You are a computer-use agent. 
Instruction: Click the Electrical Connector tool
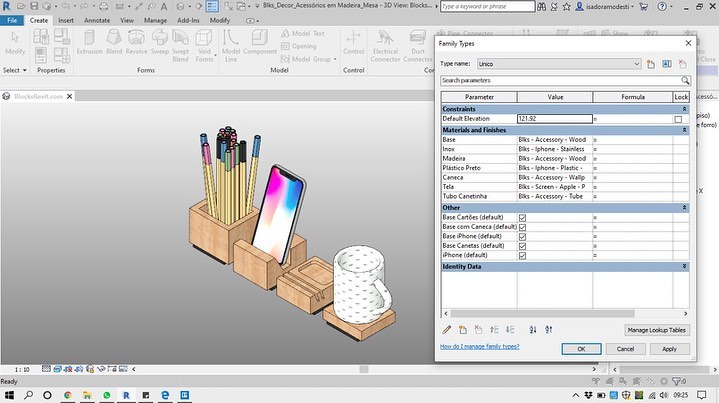tap(385, 46)
